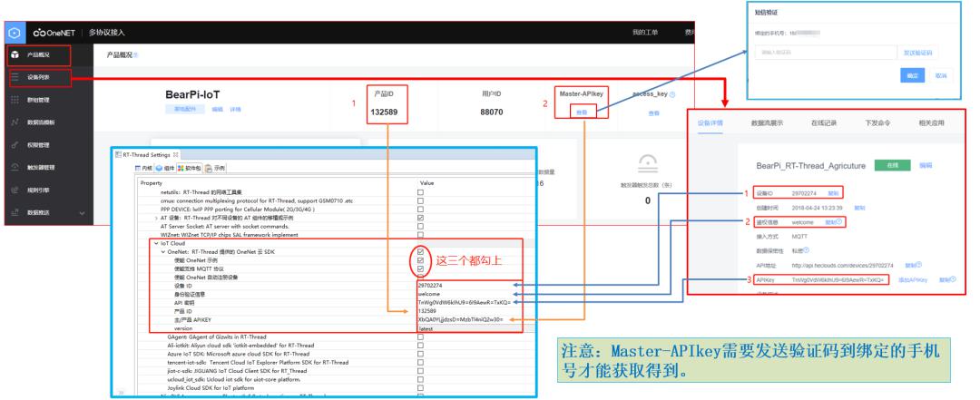Image resolution: width=980 pixels, height=400 pixels.
Task: Click the 详情 link under BearPi-IoT
Action: pyautogui.click(x=235, y=110)
